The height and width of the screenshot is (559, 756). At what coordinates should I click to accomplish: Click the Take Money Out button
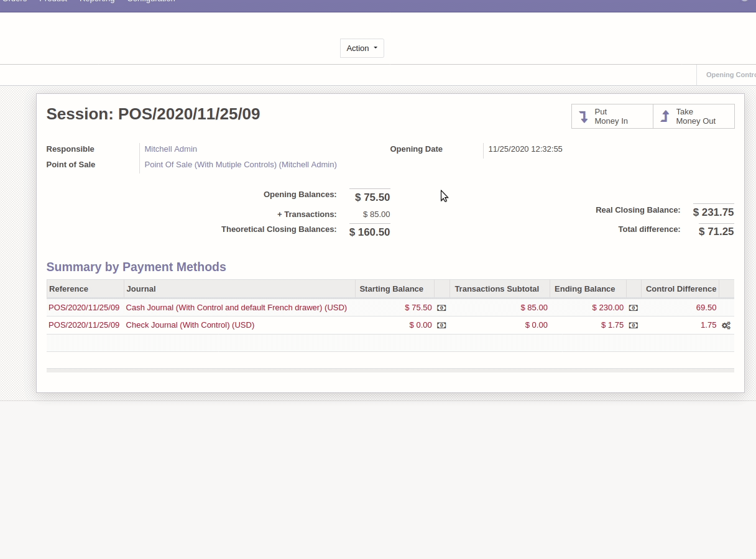[694, 116]
